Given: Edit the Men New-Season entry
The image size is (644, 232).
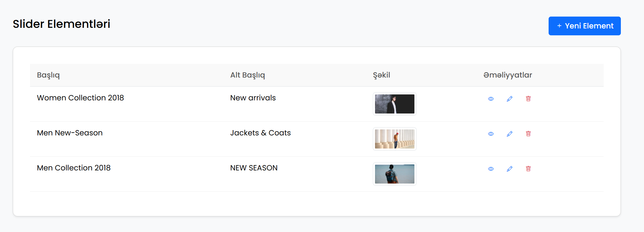Looking at the screenshot, I should tap(510, 134).
